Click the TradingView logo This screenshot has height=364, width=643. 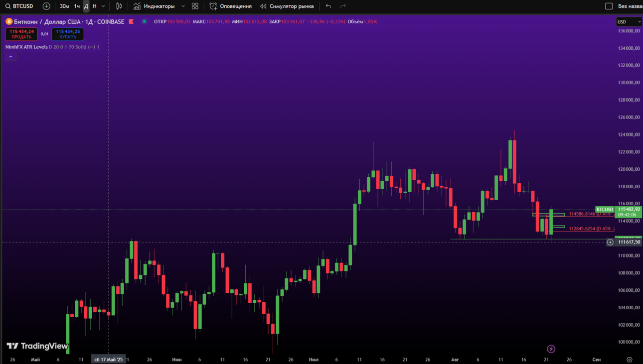click(37, 346)
